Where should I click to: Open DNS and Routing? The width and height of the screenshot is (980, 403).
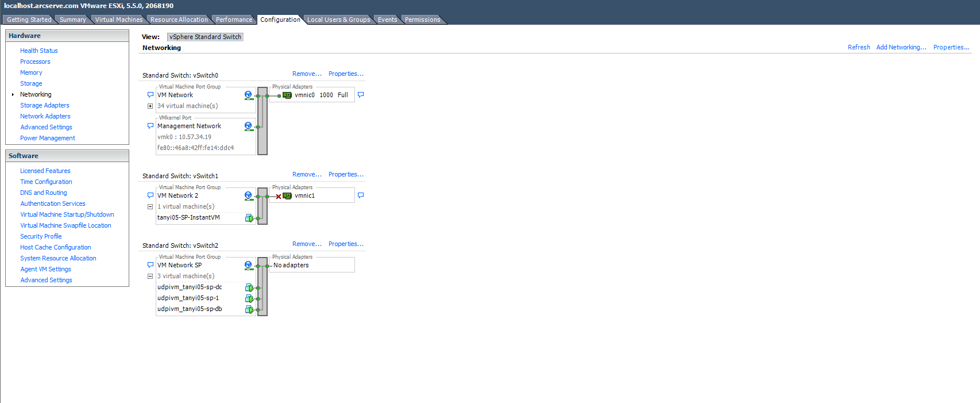(x=44, y=193)
